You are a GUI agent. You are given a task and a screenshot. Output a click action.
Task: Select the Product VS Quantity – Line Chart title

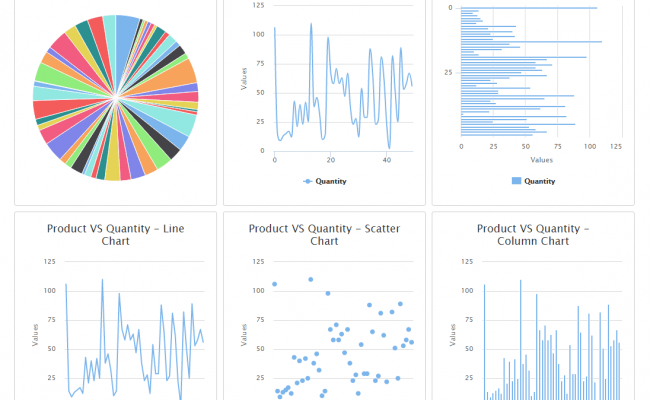(116, 235)
